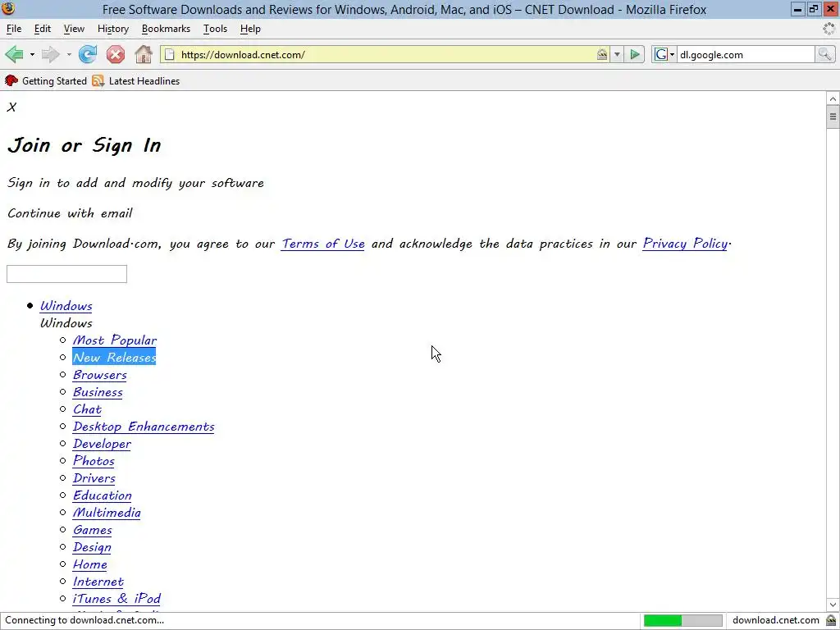Click the search magnifier button
Viewport: 840px width, 630px height.
pyautogui.click(x=824, y=54)
